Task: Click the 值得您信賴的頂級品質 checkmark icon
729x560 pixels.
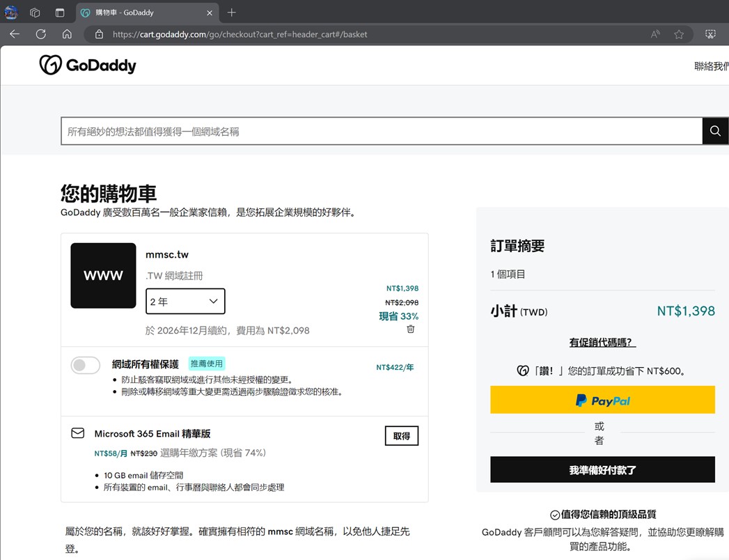Action: [x=555, y=515]
